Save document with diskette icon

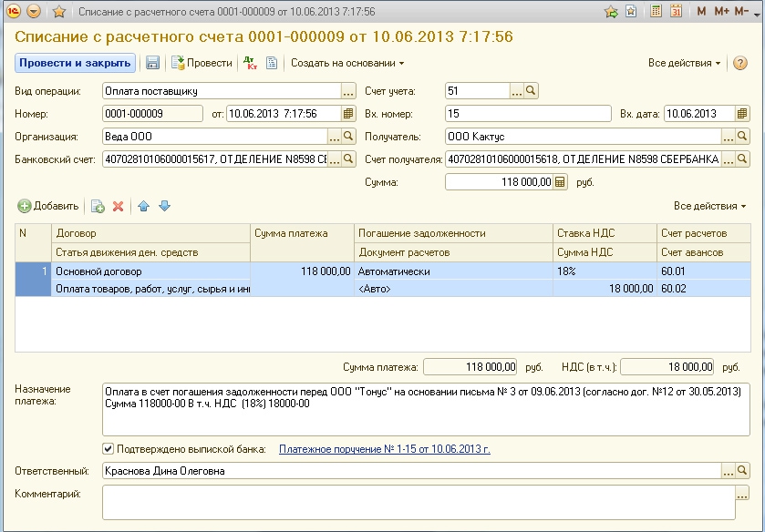point(152,63)
